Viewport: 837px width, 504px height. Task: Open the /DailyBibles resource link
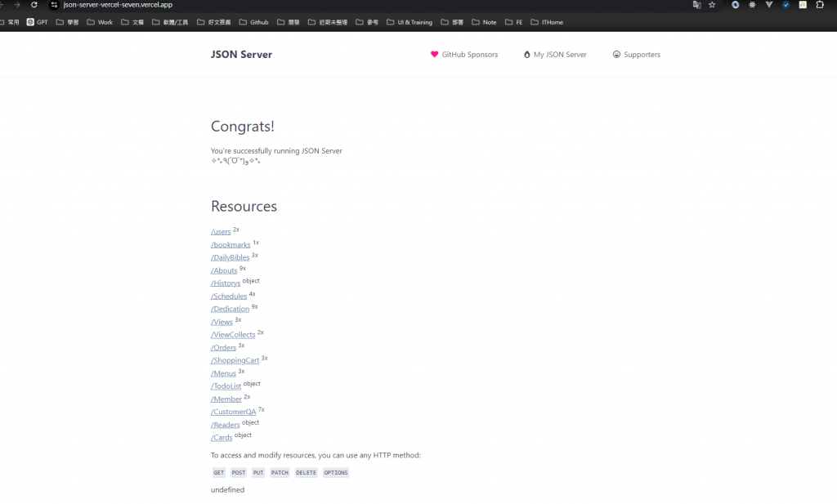pyautogui.click(x=230, y=257)
